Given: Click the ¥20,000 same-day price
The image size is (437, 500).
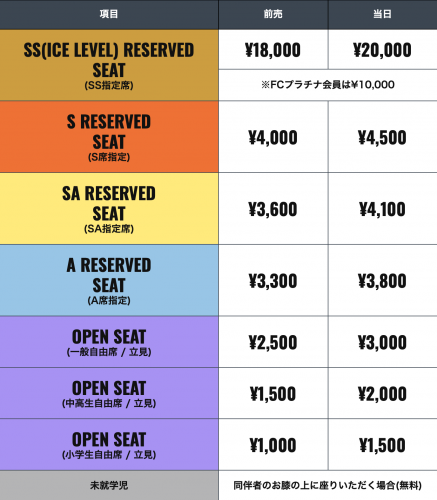Looking at the screenshot, I should (x=382, y=50).
